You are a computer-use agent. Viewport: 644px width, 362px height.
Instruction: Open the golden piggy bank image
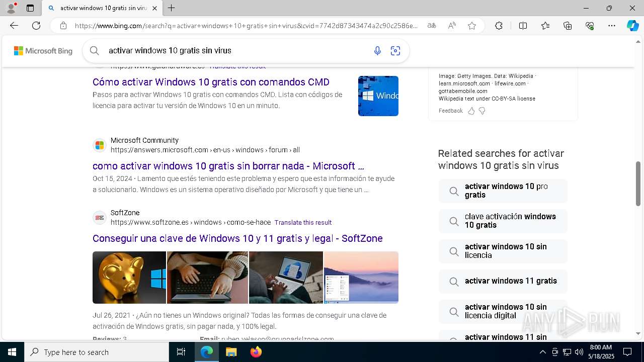[x=129, y=278]
